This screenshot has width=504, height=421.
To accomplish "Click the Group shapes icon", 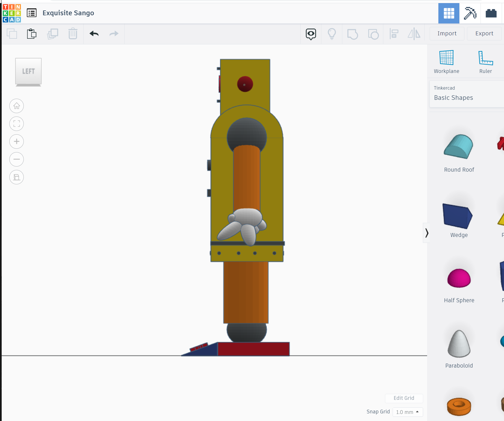I will point(352,34).
